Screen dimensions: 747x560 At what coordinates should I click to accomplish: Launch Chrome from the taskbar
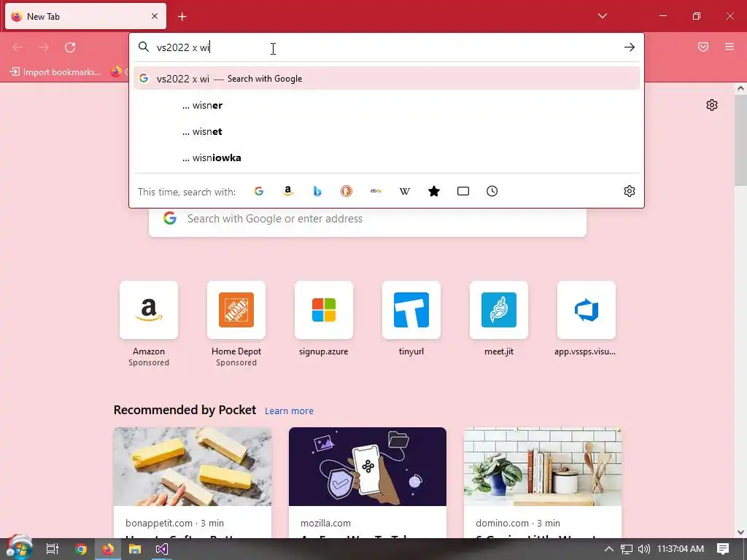(81, 549)
